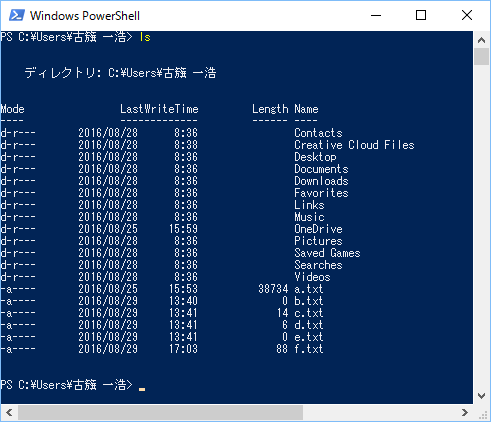The height and width of the screenshot is (422, 491).
Task: Click the Length column header
Action: pos(270,109)
